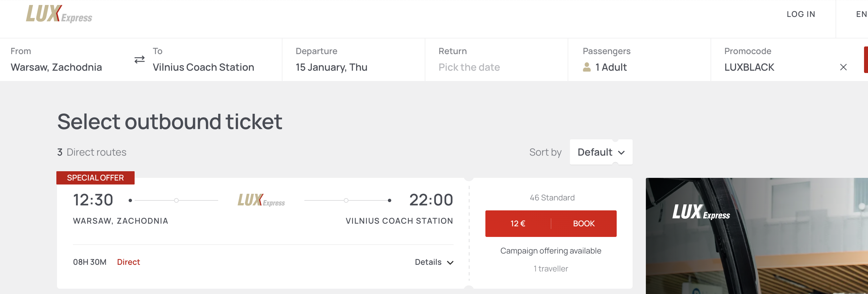Viewport: 868px width, 294px height.
Task: Open the EN language menu
Action: click(x=861, y=14)
